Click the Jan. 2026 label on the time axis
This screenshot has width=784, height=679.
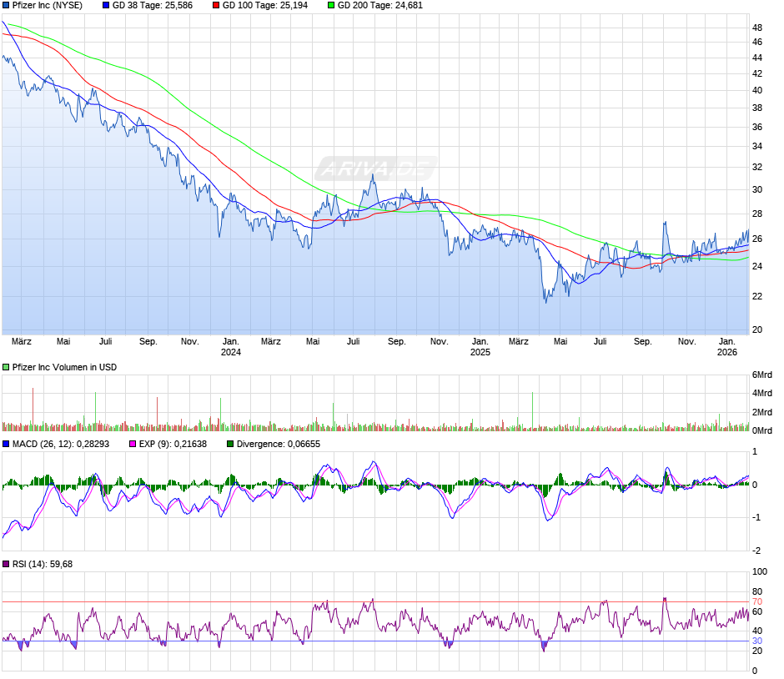tap(727, 346)
